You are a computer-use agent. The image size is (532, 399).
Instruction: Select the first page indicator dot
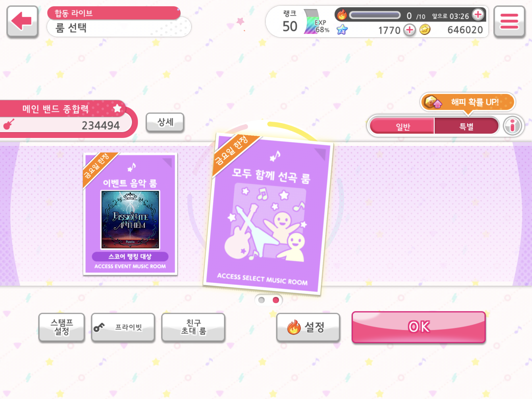click(262, 300)
